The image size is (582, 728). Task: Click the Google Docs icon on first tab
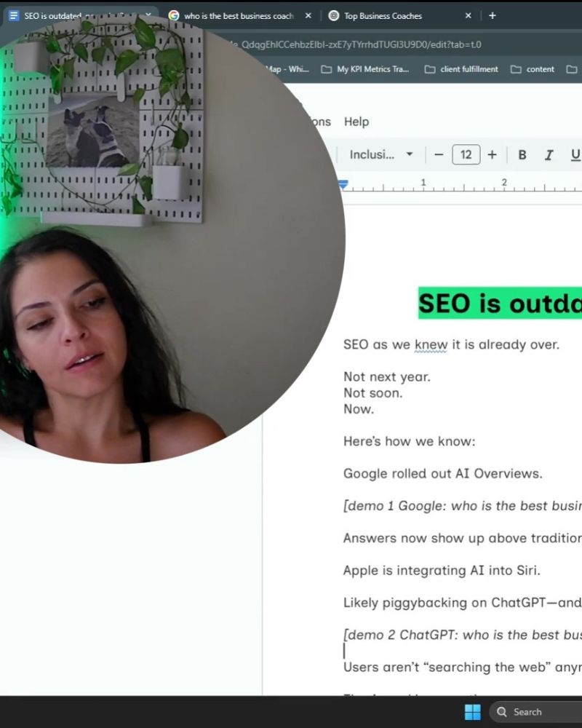point(14,16)
